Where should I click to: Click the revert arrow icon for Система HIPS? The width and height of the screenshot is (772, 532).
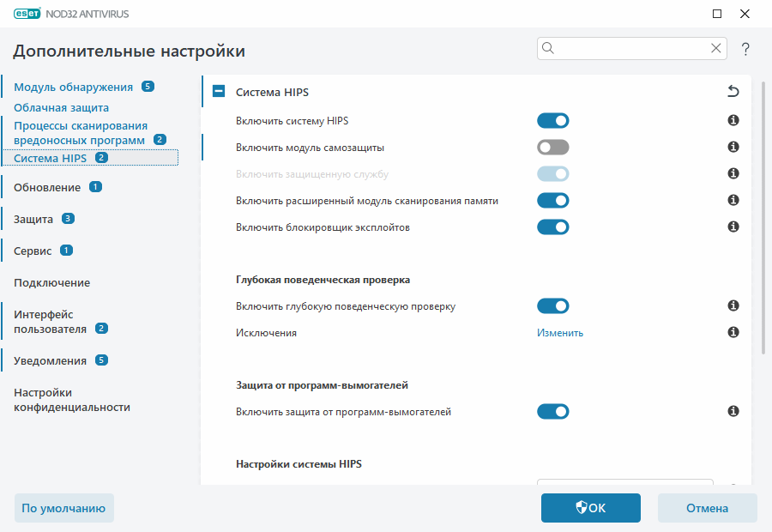(733, 92)
